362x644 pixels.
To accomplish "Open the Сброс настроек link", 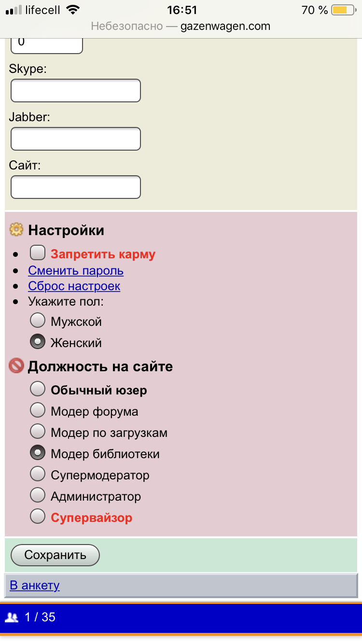I will [74, 286].
